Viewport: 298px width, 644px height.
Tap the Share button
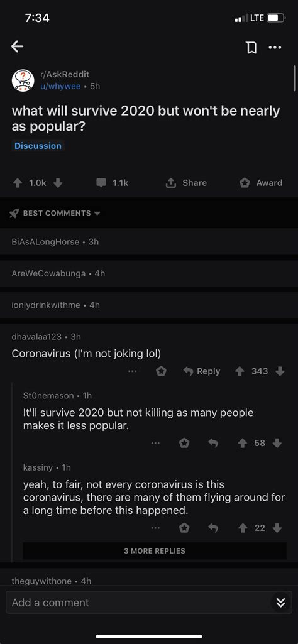186,183
